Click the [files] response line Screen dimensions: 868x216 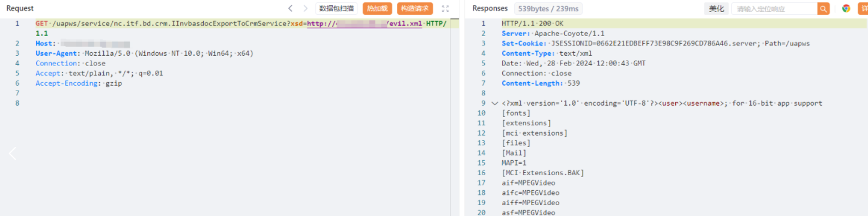coord(516,143)
